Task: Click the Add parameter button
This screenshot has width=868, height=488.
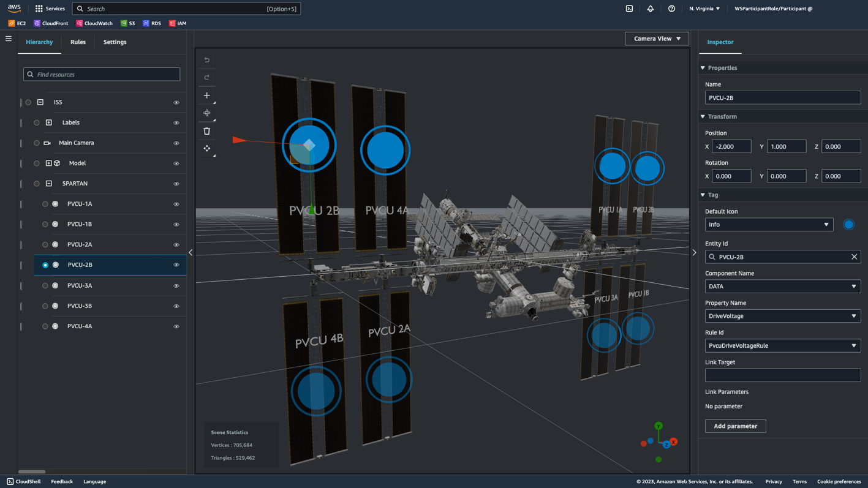Action: (x=735, y=426)
